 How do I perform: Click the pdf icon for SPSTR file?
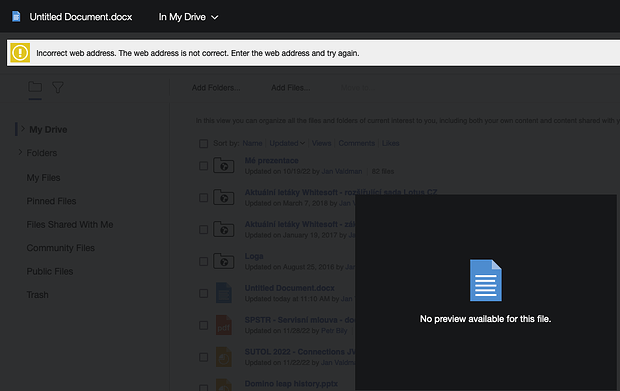224,325
